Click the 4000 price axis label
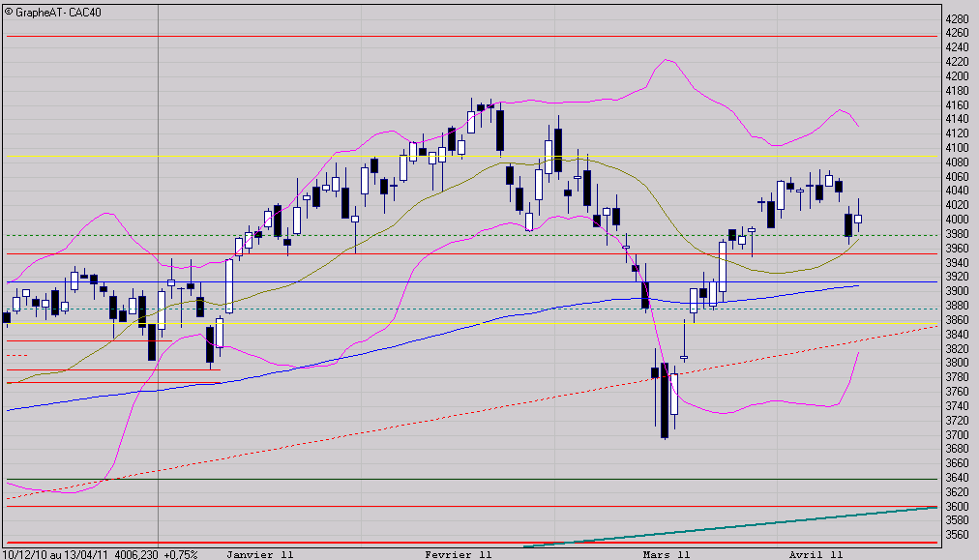Screen dimensions: 979x560 (x=957, y=220)
